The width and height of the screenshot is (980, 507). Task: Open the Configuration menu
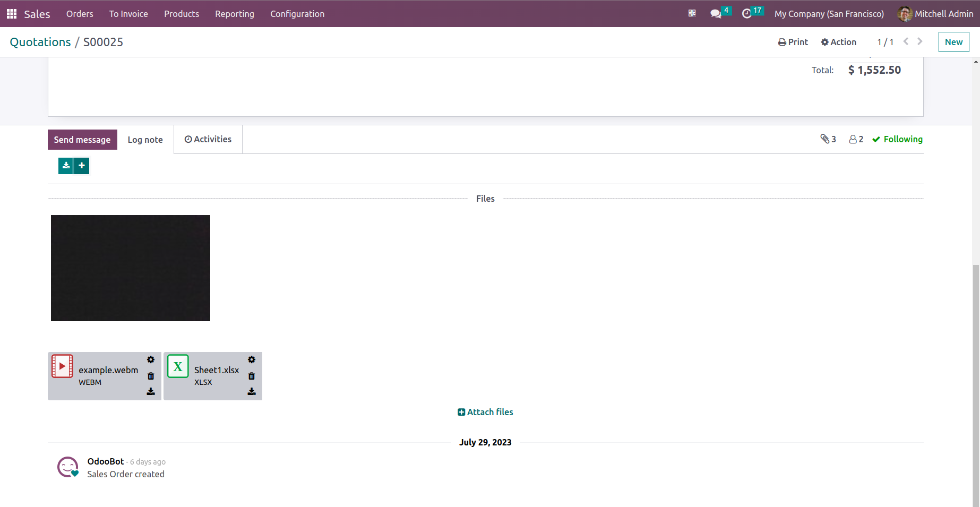point(297,14)
